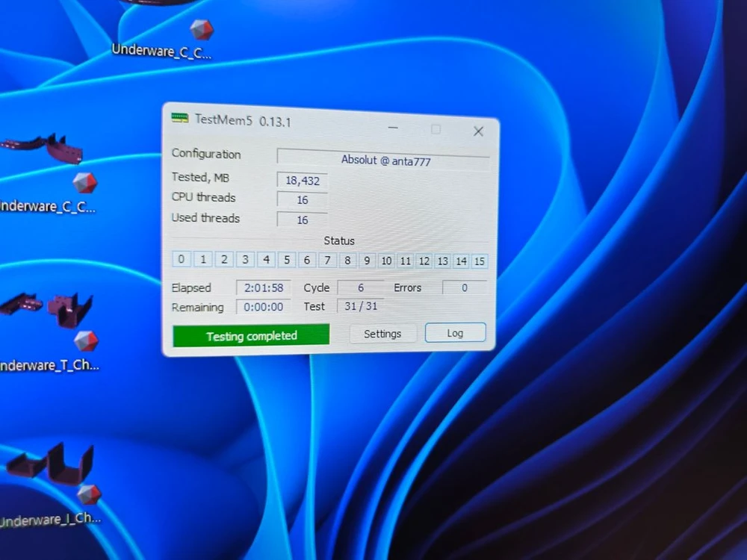
Task: Select thread status box 11
Action: 406,261
